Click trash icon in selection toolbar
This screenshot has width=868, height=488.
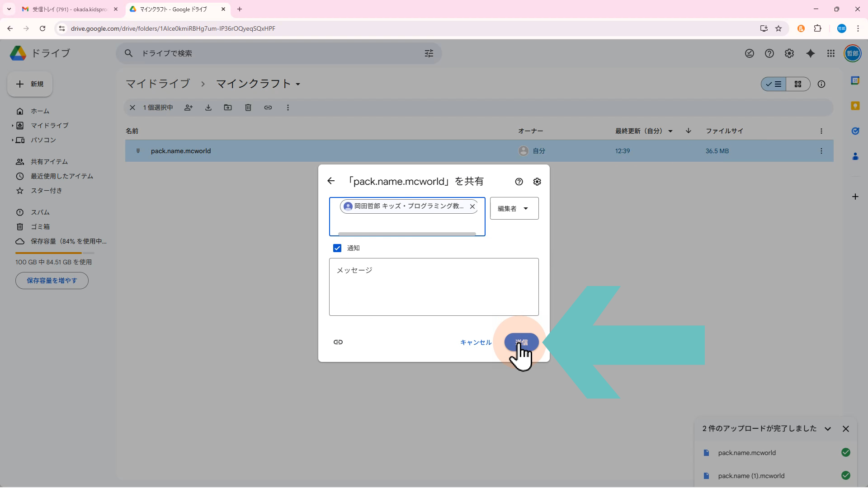(x=248, y=108)
